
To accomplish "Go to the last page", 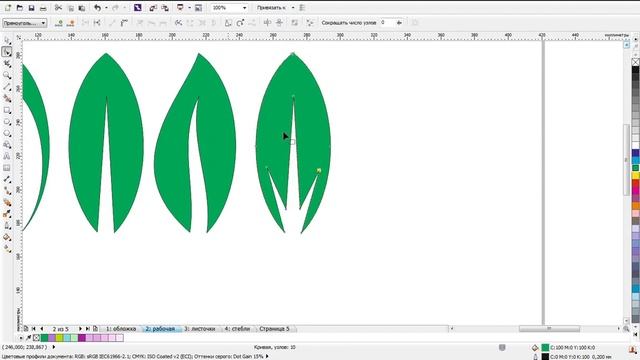I will pos(87,329).
